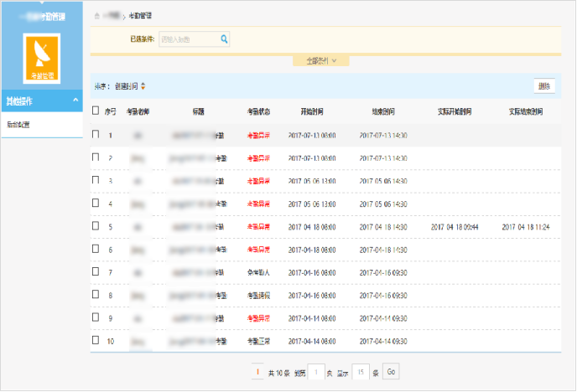Click the page 1 pagination button
This screenshot has height=392, width=577.
point(257,371)
